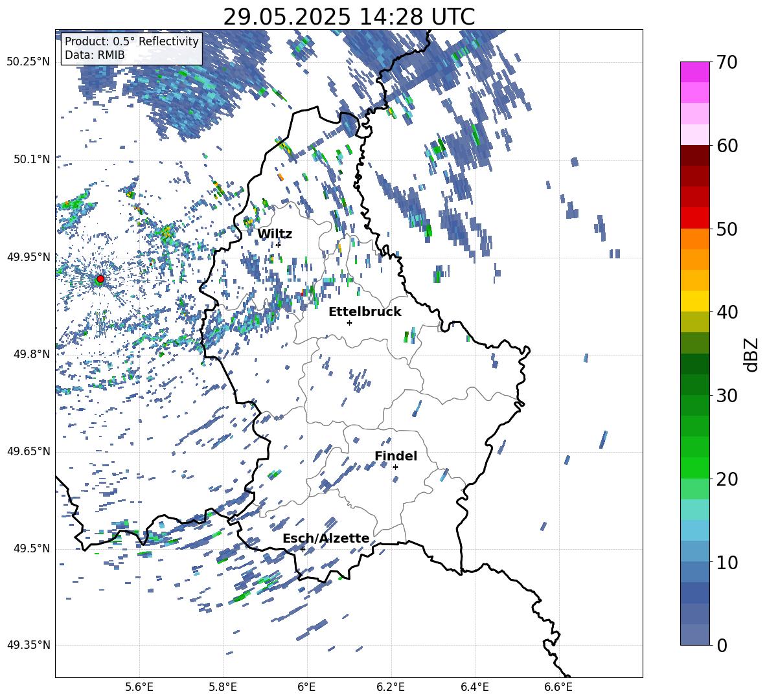Click the 49.5°N latitude label

pyautogui.click(x=32, y=548)
